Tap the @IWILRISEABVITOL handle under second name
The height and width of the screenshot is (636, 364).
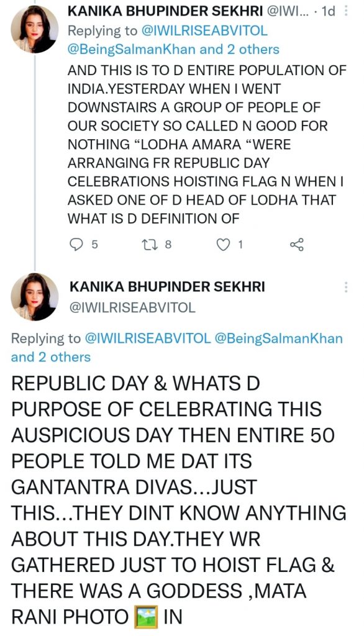click(132, 307)
